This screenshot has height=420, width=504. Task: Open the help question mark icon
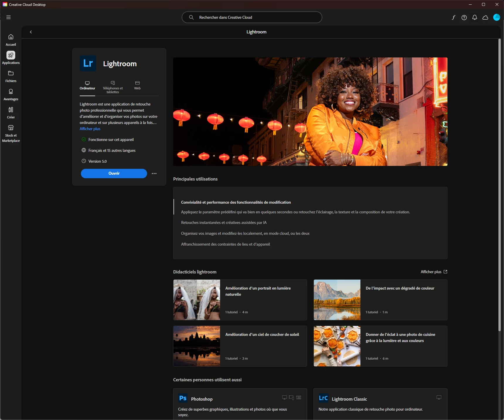(x=464, y=17)
